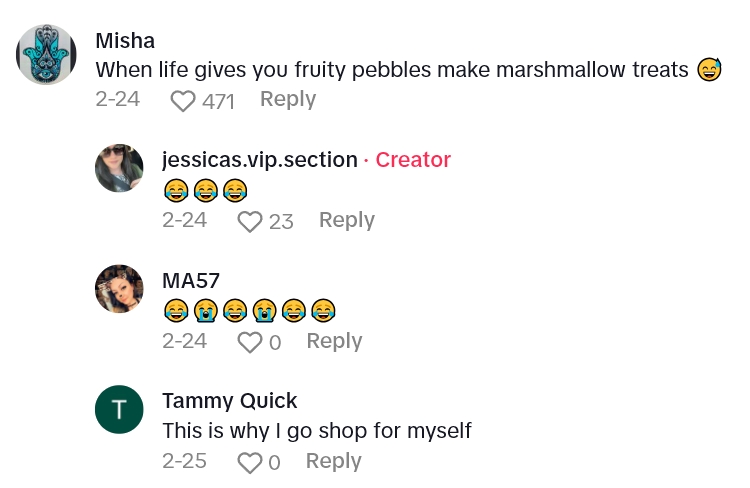
Task: Click the 471 likes count on Misha's comment
Action: tap(217, 100)
